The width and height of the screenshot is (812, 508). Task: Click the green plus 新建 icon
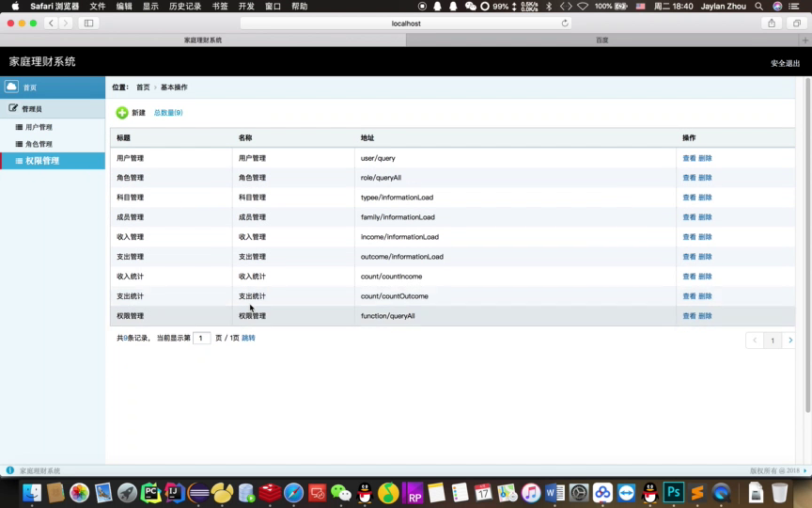(x=122, y=113)
